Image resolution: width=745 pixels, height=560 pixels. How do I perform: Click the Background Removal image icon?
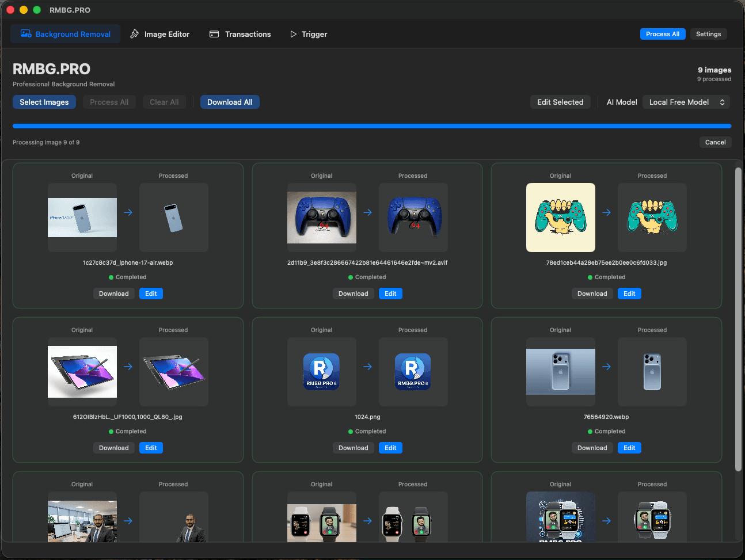pos(26,33)
